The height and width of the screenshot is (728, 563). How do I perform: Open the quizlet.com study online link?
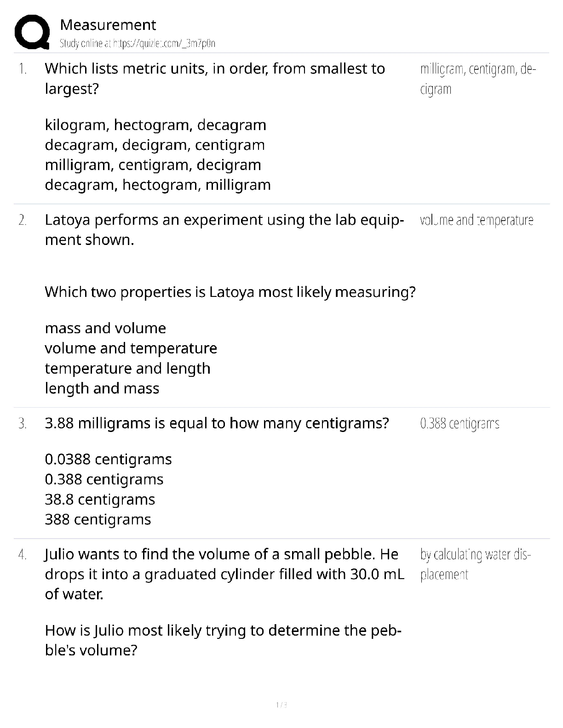tap(138, 44)
